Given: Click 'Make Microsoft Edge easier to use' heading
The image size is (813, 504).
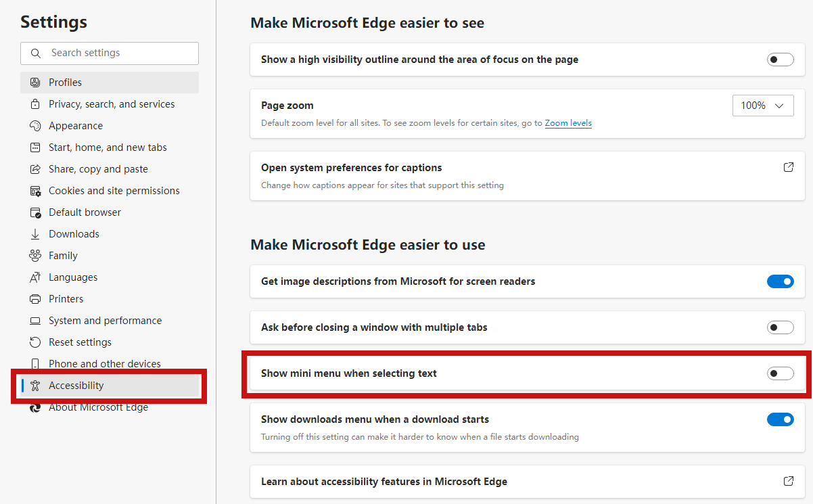Looking at the screenshot, I should click(x=368, y=245).
